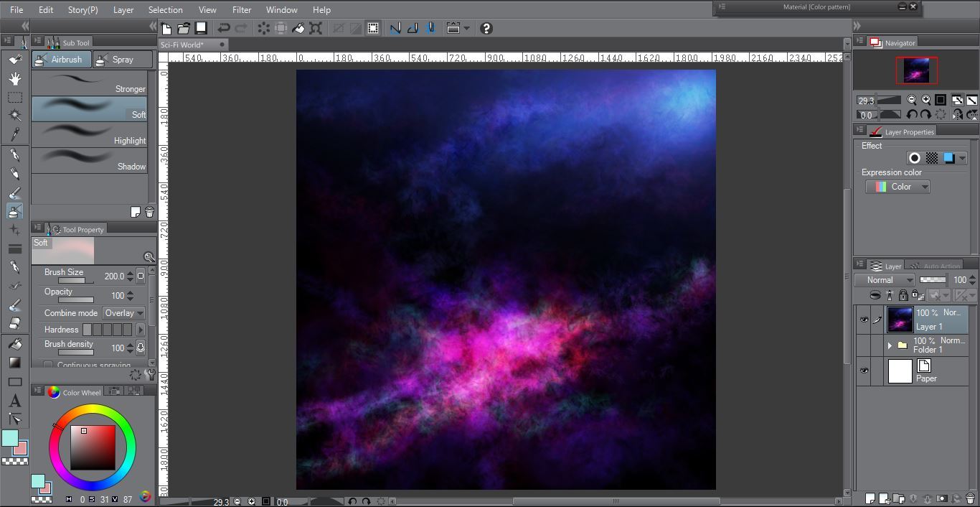
Task: Select the Gradient tool
Action: (15, 363)
